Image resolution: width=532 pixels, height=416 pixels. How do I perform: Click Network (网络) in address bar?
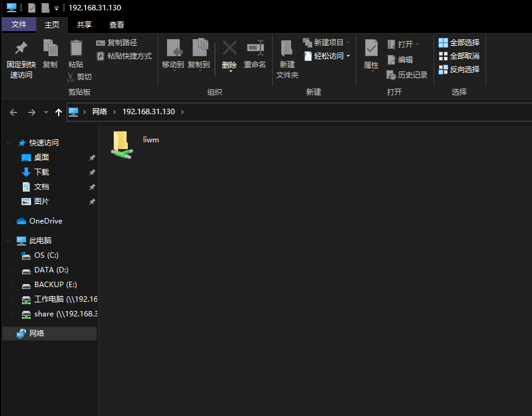pyautogui.click(x=100, y=112)
